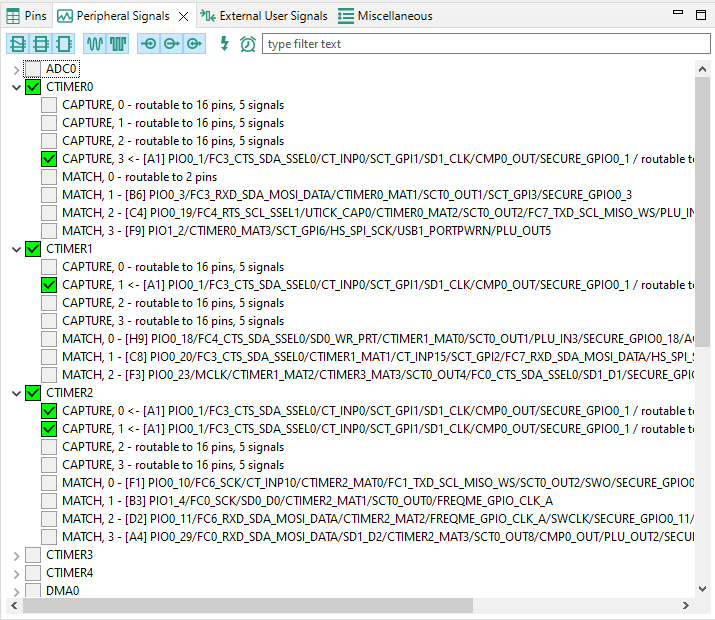Check CTIMER0 MATCH, 0 checkbox
Viewport: 715px width, 620px height.
click(49, 177)
